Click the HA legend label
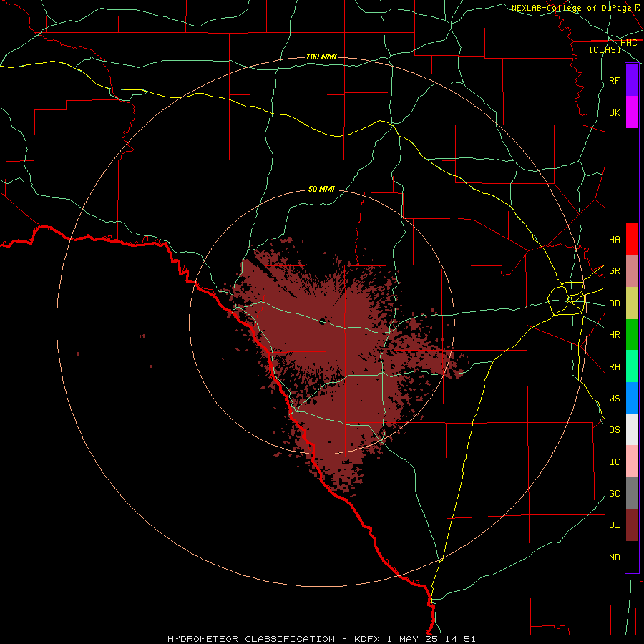The width and height of the screenshot is (644, 644). 615,239
